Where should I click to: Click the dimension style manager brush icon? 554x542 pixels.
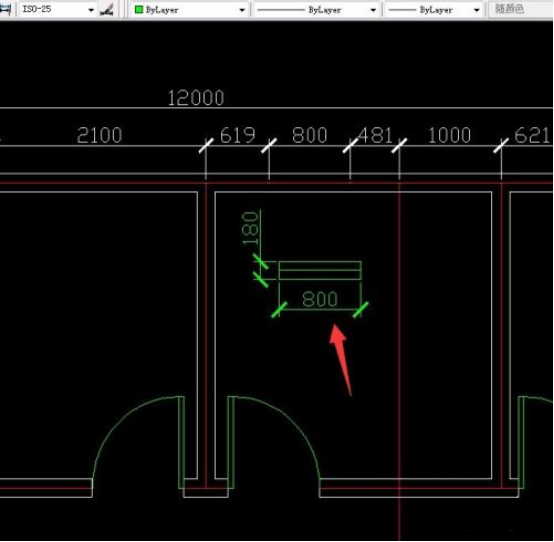tap(106, 10)
